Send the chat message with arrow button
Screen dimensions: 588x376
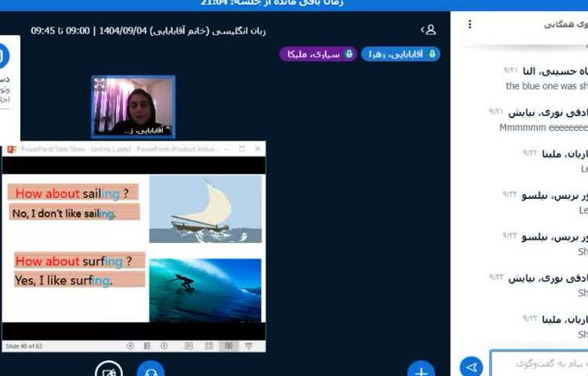tap(471, 367)
